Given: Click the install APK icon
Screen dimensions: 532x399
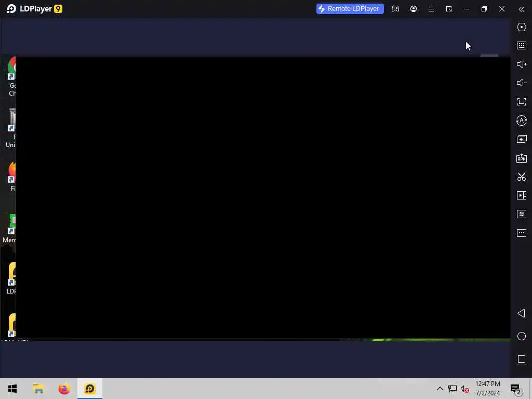Looking at the screenshot, I should (x=522, y=158).
